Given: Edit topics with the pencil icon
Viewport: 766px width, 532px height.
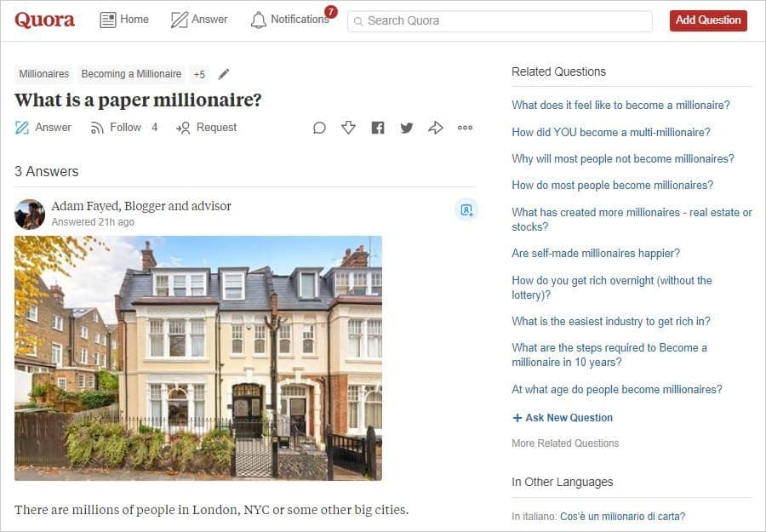Looking at the screenshot, I should [224, 74].
